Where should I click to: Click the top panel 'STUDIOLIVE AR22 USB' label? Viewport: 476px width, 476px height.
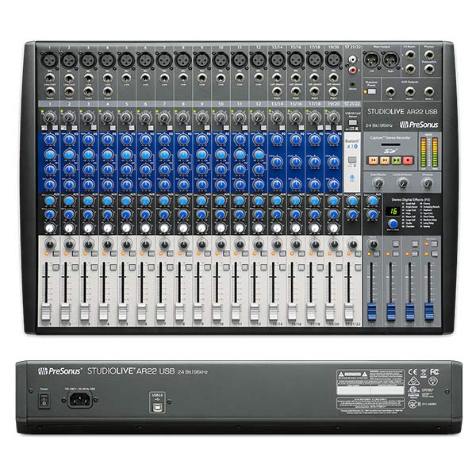(x=402, y=112)
